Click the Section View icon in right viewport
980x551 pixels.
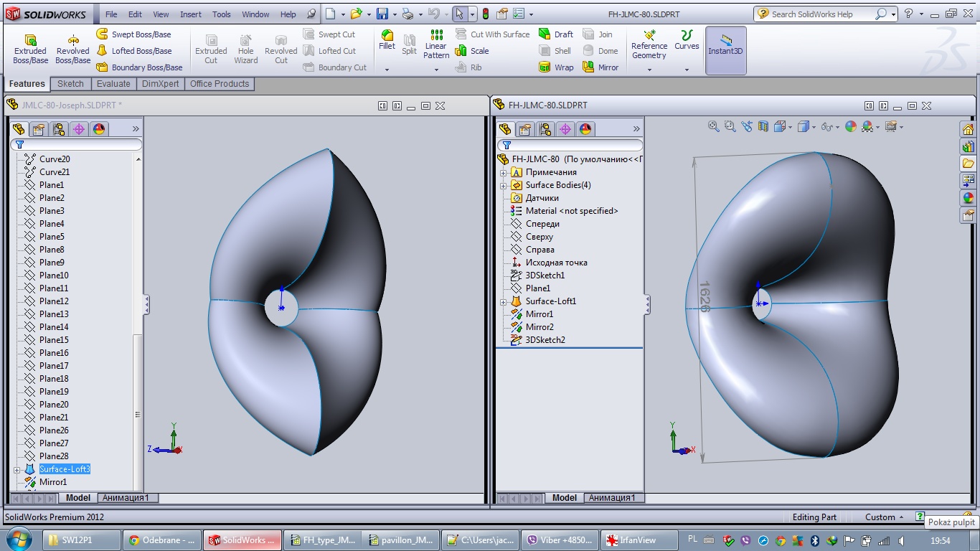(x=763, y=126)
